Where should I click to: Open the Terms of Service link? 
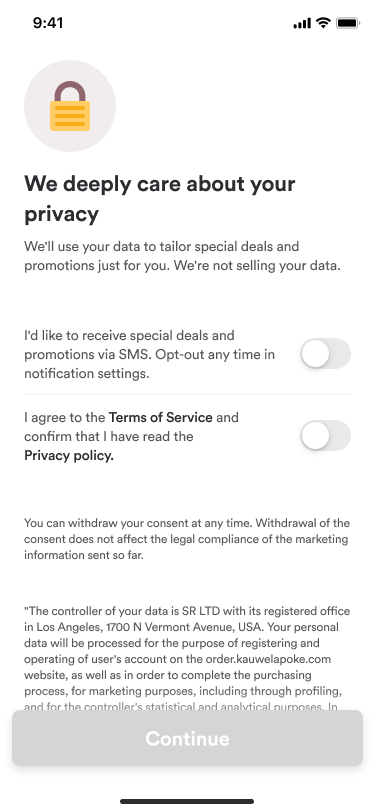161,417
